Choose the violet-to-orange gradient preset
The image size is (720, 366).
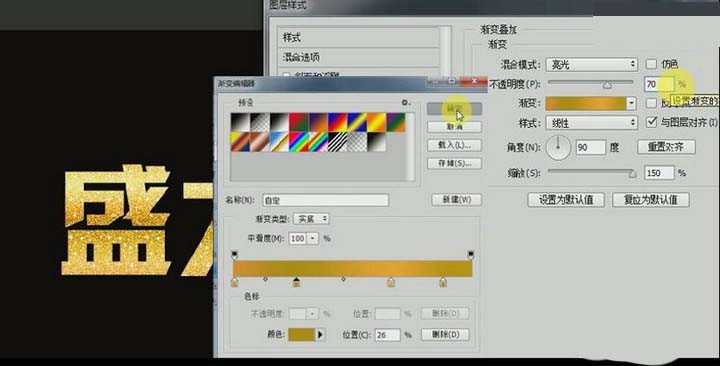click(318, 123)
